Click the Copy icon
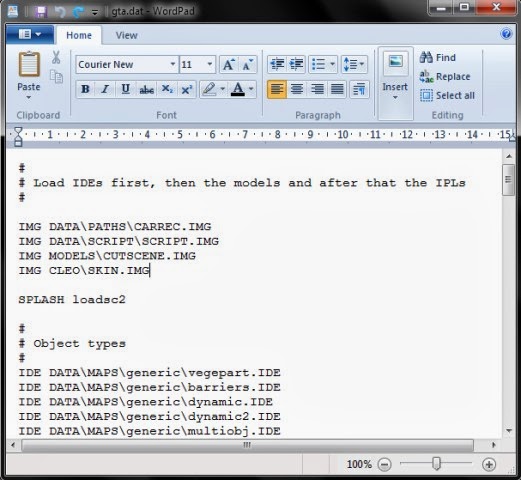521x480 pixels. pos(56,76)
